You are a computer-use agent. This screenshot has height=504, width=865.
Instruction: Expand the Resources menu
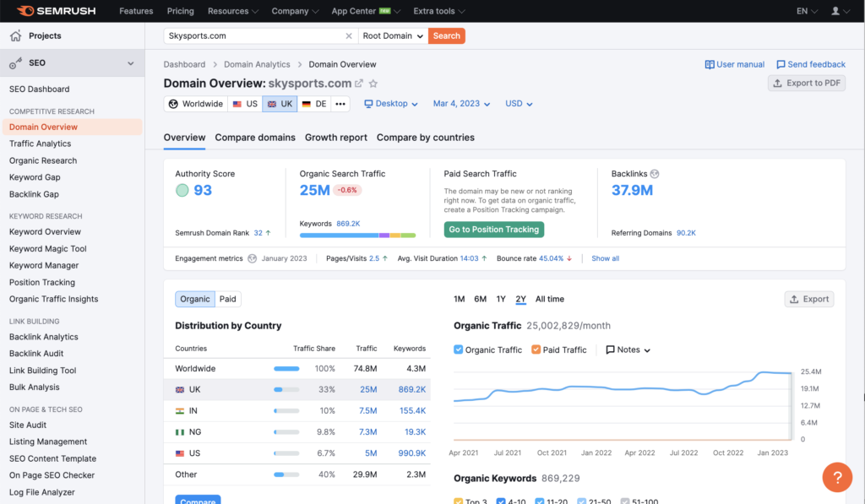point(233,11)
